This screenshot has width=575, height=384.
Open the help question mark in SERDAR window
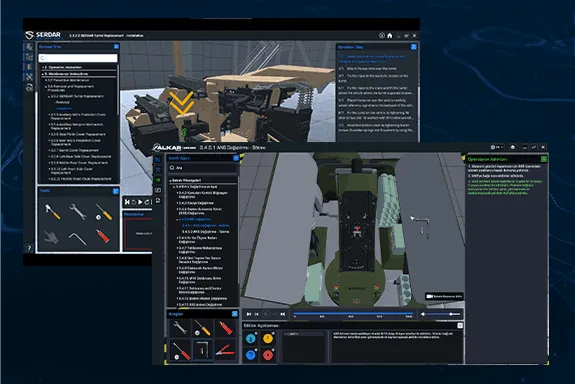[x=29, y=248]
